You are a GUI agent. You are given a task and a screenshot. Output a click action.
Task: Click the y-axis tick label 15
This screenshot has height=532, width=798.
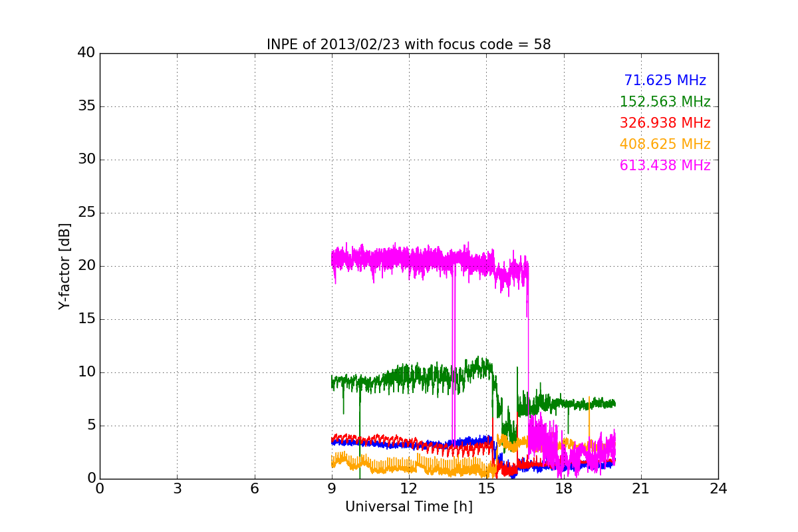tap(86, 319)
